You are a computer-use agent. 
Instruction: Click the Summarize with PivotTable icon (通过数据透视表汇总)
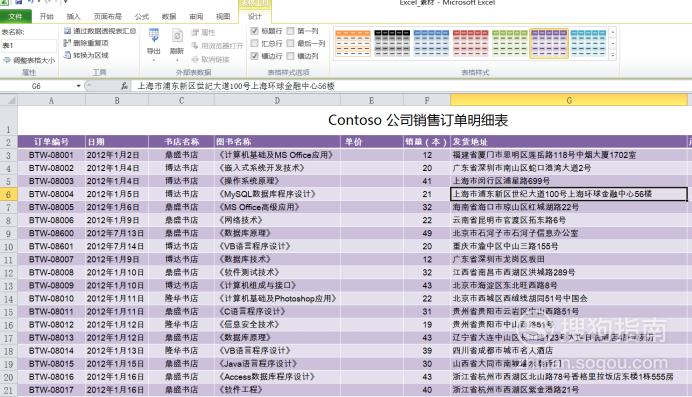[x=67, y=31]
